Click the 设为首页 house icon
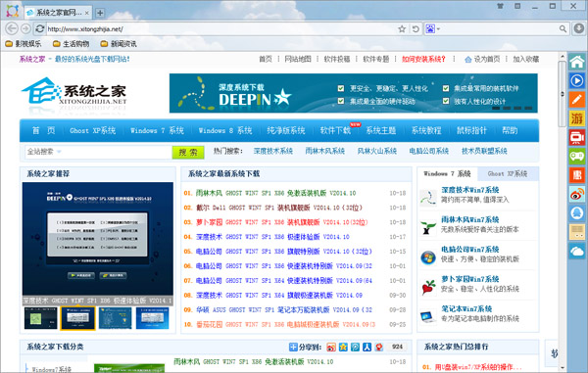 [x=468, y=60]
